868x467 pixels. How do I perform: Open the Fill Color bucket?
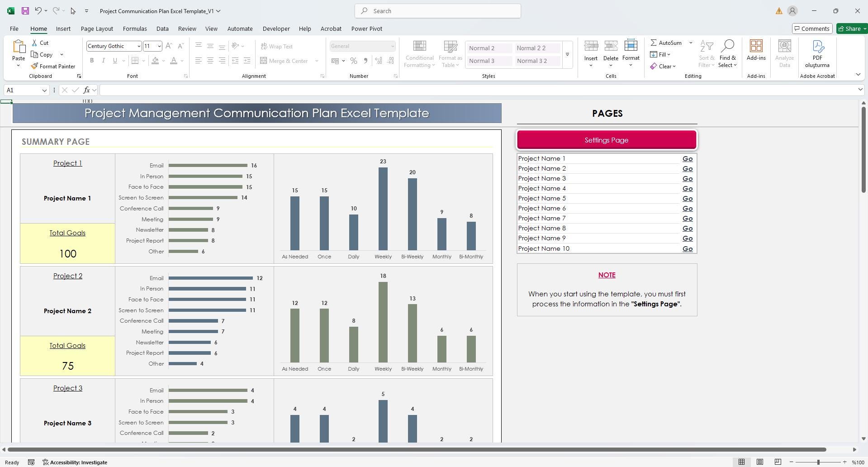(x=155, y=61)
